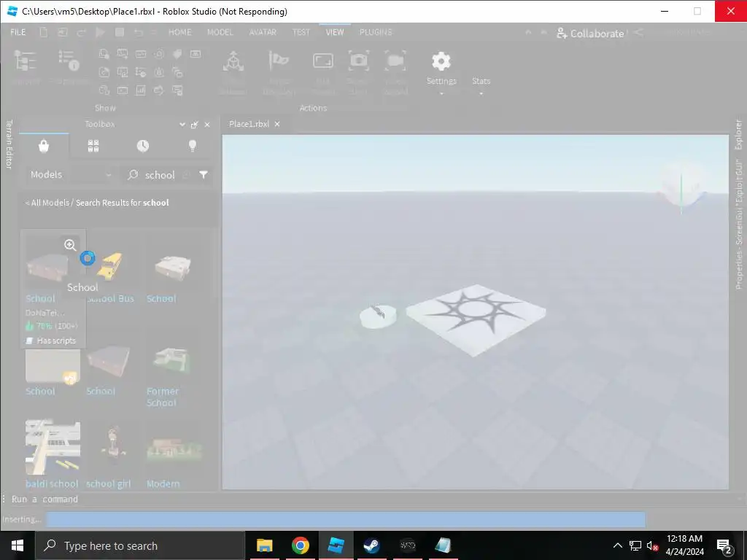This screenshot has width=747, height=560.
Task: Open the Models category dropdown
Action: pyautogui.click(x=71, y=175)
